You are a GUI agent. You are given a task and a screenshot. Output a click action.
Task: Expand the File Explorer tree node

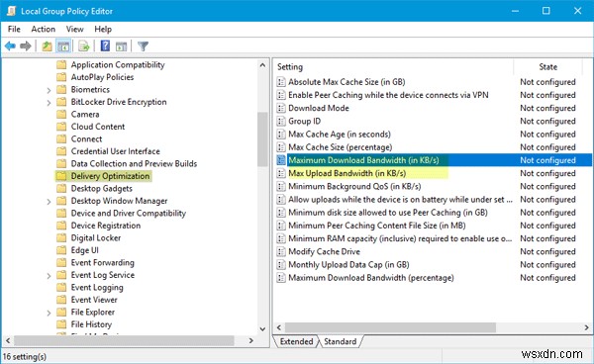[x=49, y=313]
